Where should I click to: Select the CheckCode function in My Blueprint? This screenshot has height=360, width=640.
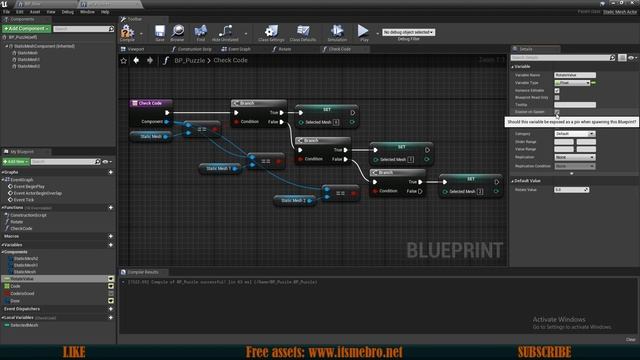[21, 229]
